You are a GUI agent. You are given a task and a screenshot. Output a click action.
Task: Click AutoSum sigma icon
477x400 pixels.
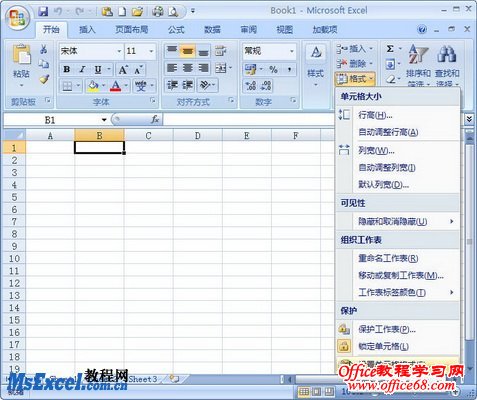click(390, 49)
